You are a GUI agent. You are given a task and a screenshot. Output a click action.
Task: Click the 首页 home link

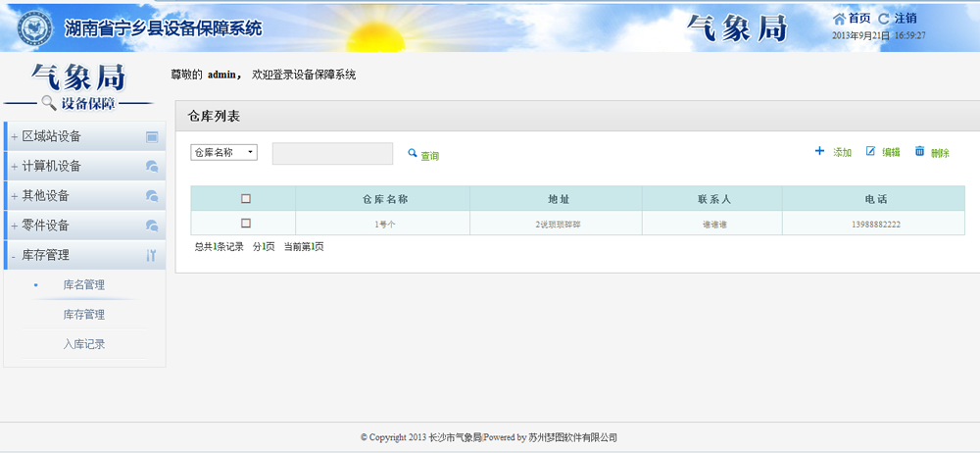[x=858, y=19]
